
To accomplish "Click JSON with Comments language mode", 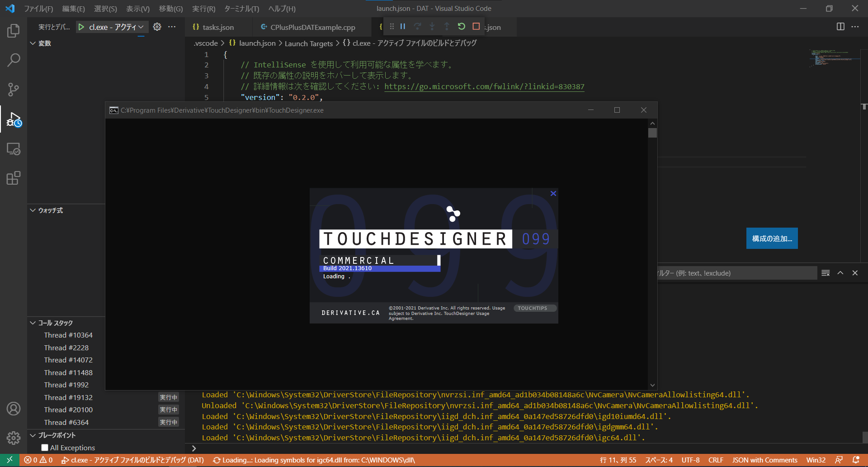I will [765, 460].
